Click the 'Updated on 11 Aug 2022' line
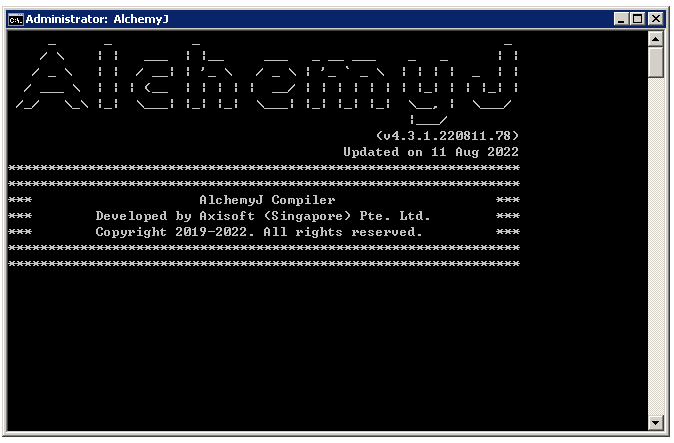The image size is (674, 443). pos(431,152)
